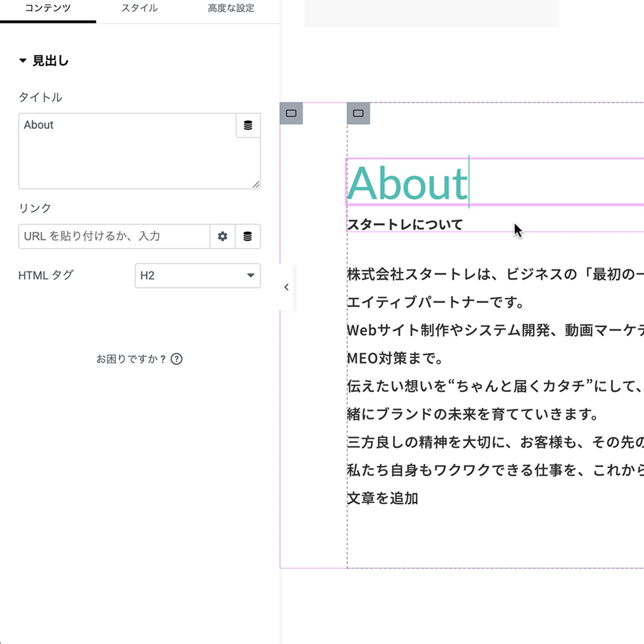Viewport: 644px width, 644px height.
Task: Select the inner container handle above the heading
Action: 358,113
